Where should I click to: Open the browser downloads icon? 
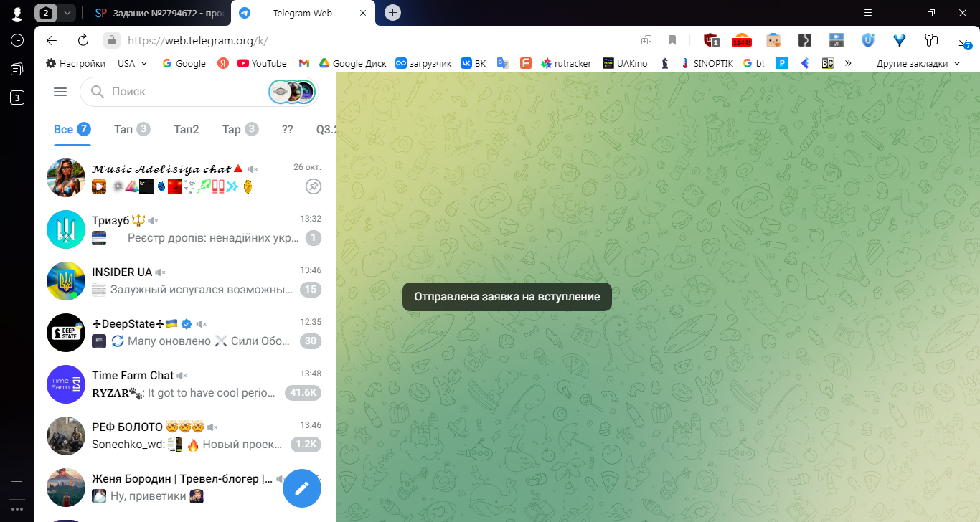tap(964, 41)
